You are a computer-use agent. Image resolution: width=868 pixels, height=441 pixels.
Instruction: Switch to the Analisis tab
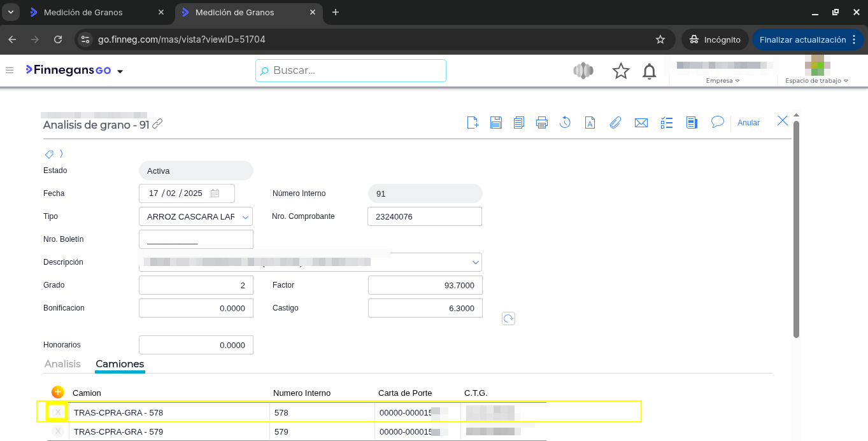62,364
